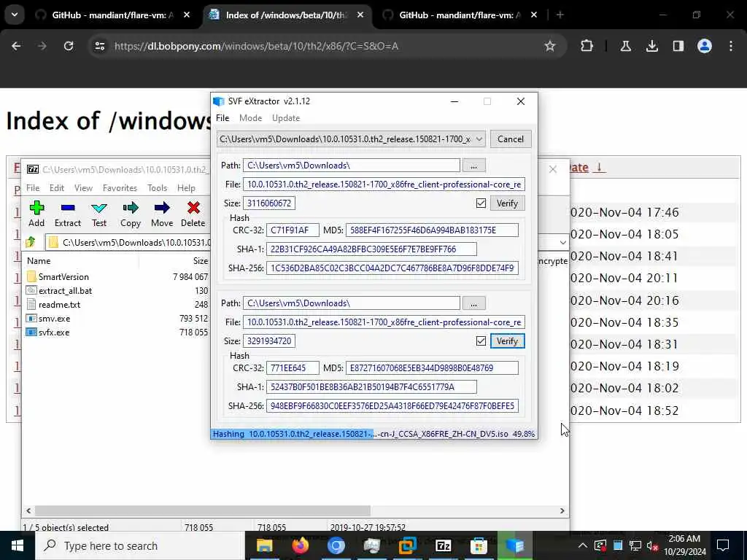Click the browser address bar URL
Image resolution: width=747 pixels, height=560 pixels.
(x=256, y=46)
